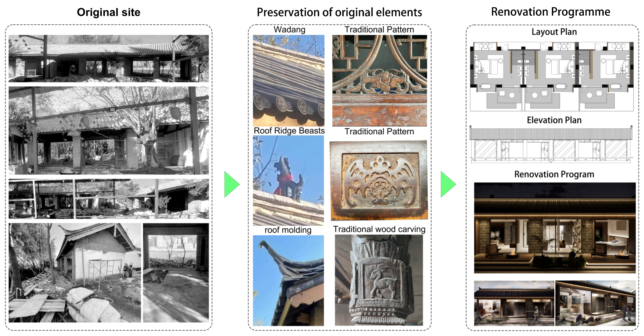The height and width of the screenshot is (336, 644).
Task: Click the Elevation Plan drawing
Action: click(x=551, y=144)
